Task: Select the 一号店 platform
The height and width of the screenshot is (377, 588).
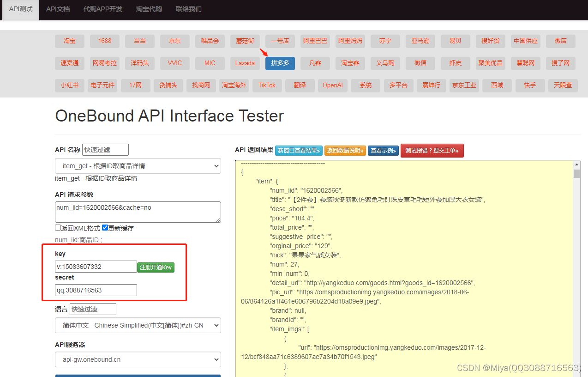Action: 280,41
